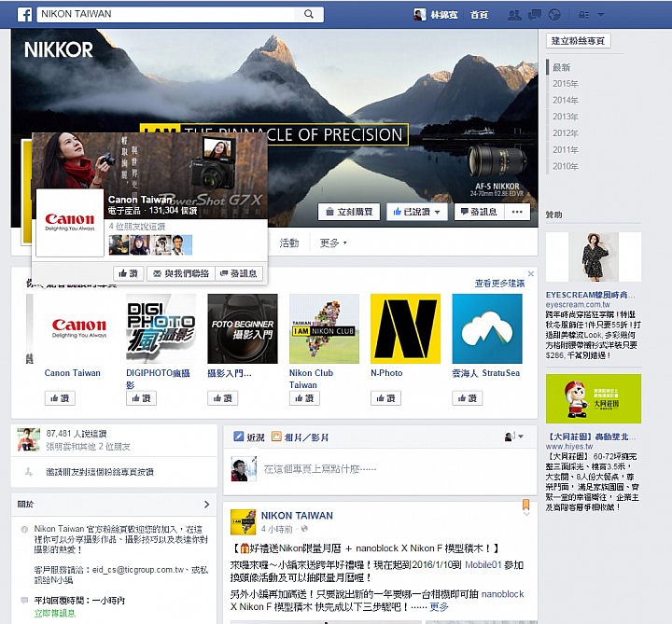This screenshot has width=672, height=624.
Task: Select the 近況 post tab
Action: tap(249, 437)
